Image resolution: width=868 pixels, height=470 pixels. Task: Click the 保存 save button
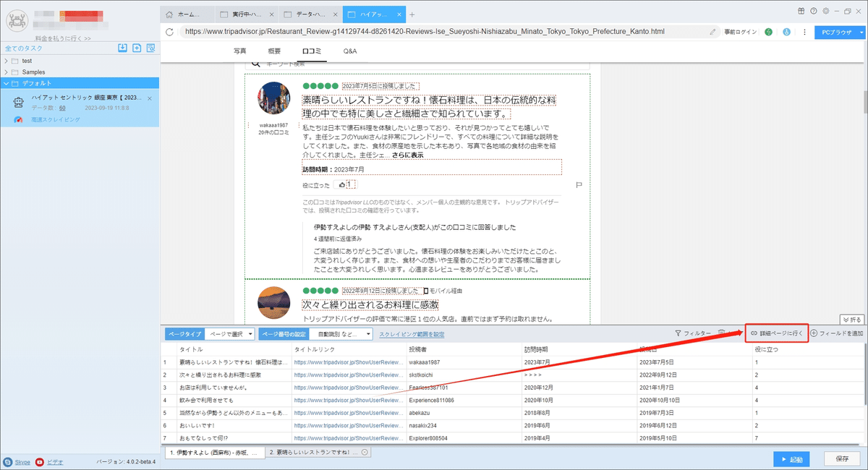(841, 458)
